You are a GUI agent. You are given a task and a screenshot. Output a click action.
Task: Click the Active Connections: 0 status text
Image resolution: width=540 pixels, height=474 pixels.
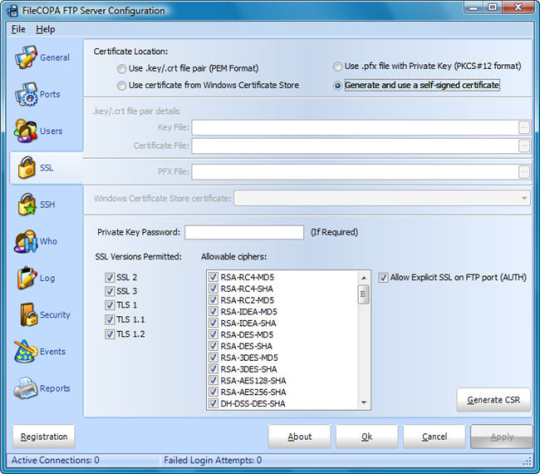(55, 460)
